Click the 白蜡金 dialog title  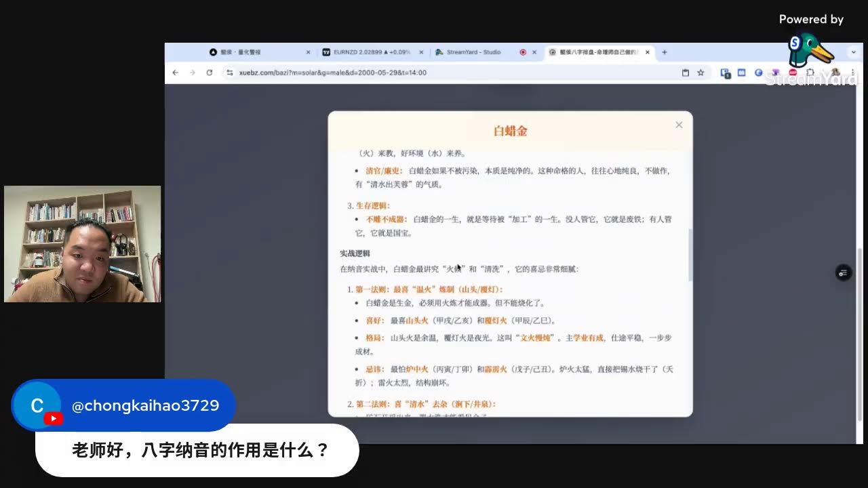(511, 131)
